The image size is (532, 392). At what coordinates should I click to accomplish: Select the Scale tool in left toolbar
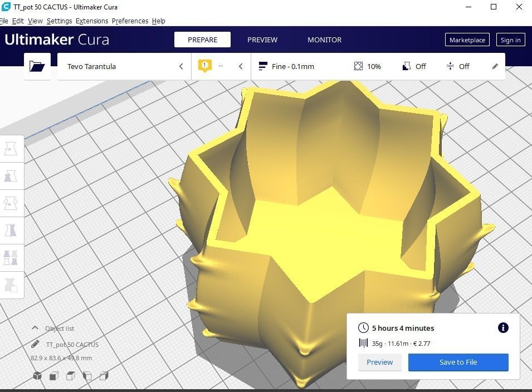click(x=11, y=176)
